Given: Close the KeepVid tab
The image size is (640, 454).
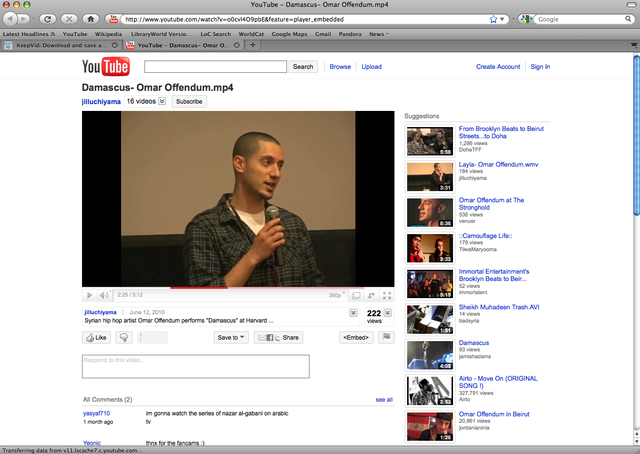Looking at the screenshot, I should click(115, 45).
